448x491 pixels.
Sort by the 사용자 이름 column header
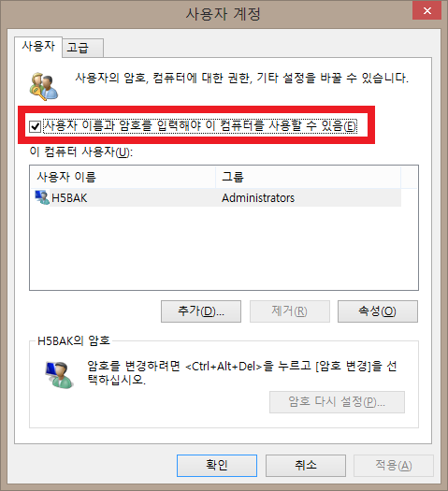123,177
